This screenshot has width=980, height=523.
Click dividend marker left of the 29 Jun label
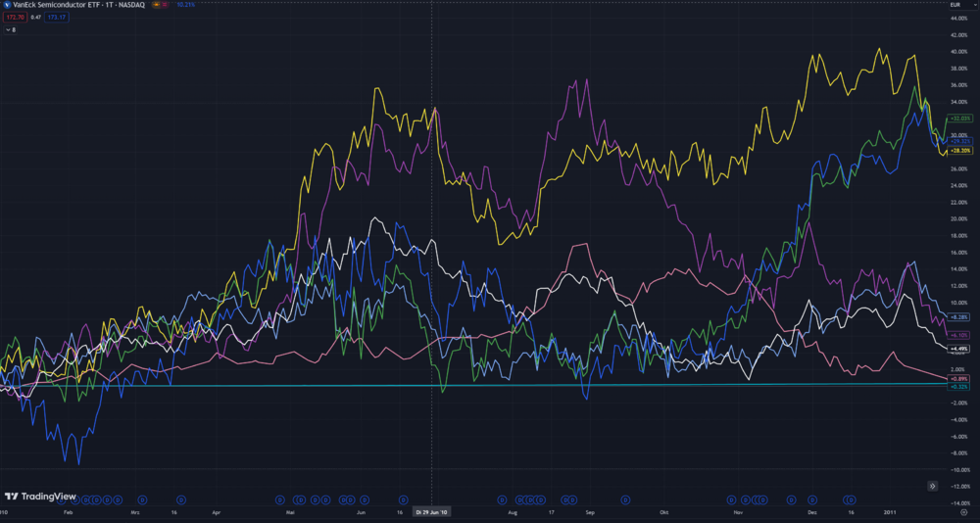[405, 499]
